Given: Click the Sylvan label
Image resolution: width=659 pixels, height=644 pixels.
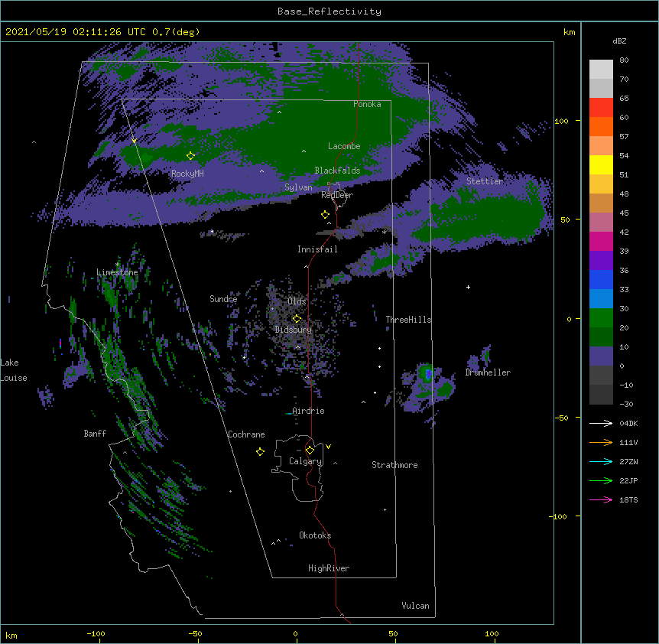Looking at the screenshot, I should point(298,187).
